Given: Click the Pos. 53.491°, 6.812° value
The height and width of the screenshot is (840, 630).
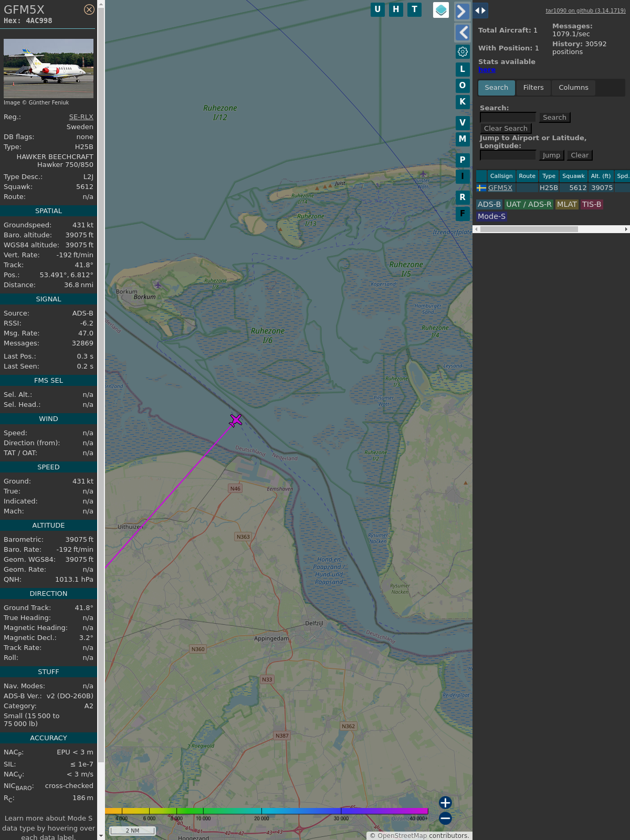Looking at the screenshot, I should (x=67, y=275).
